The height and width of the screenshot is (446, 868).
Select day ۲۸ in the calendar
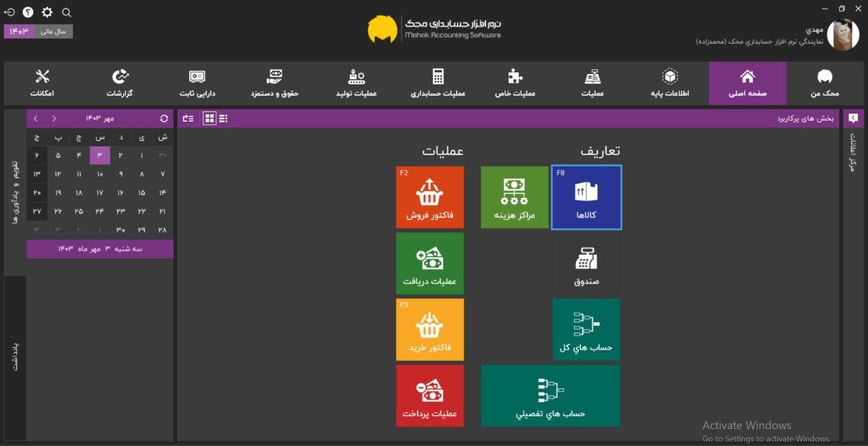coord(163,230)
